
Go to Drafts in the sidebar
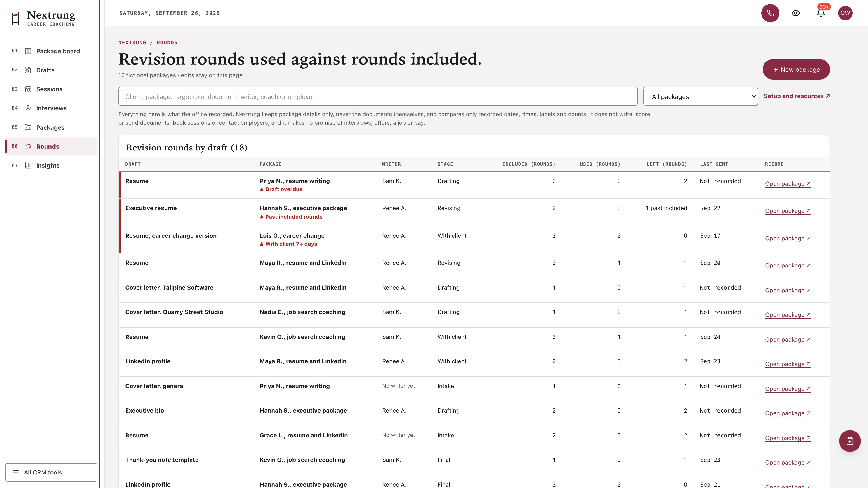tap(51, 70)
